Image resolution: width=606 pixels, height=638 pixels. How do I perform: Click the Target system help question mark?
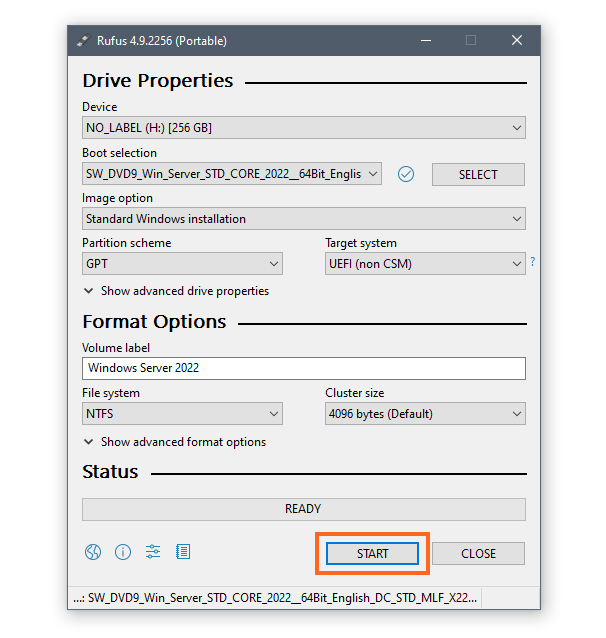point(532,263)
